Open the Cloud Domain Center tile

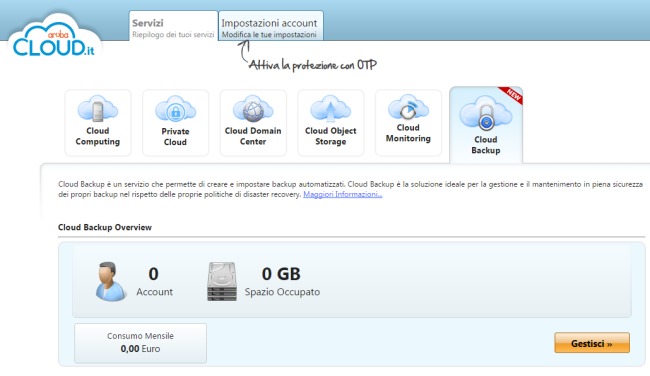253,123
